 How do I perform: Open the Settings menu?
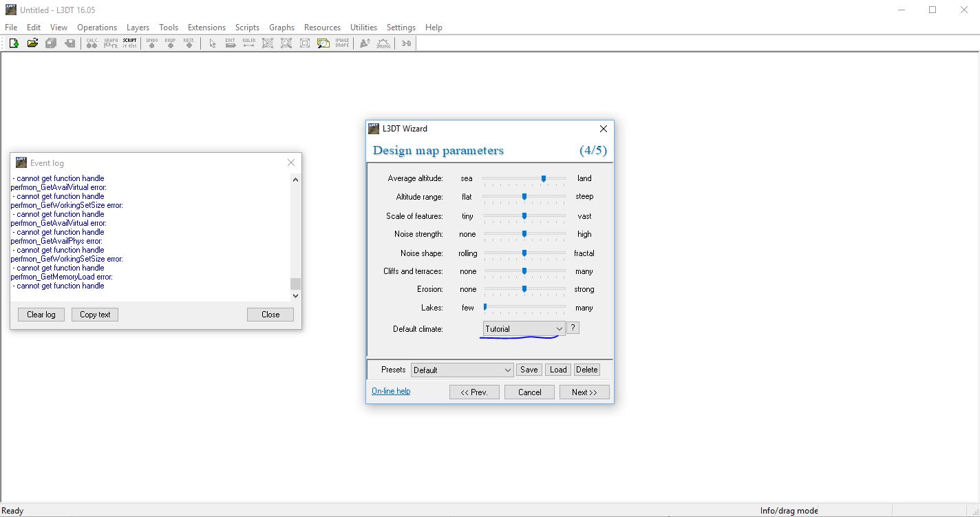401,28
